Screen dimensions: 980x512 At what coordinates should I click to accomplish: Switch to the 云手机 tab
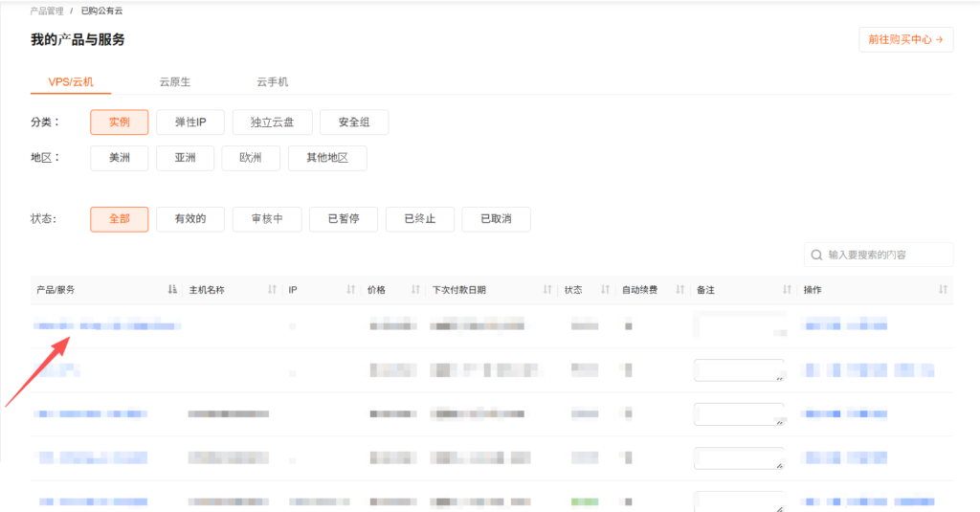(273, 82)
